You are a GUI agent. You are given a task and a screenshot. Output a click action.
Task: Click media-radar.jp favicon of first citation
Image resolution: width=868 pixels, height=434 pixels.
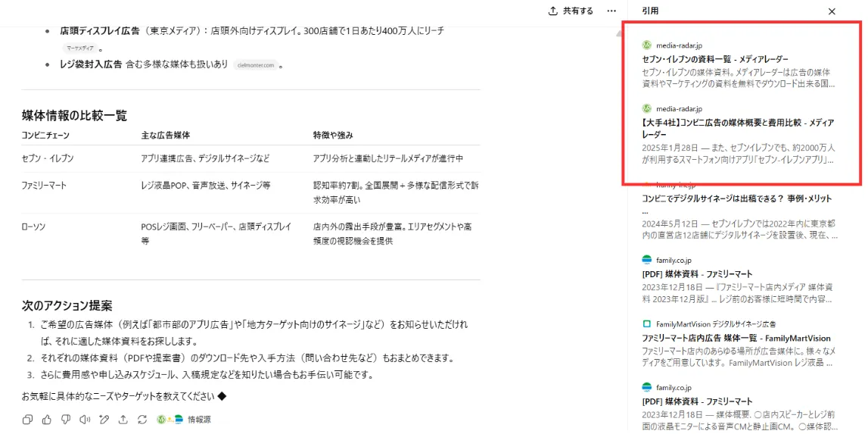tap(646, 45)
